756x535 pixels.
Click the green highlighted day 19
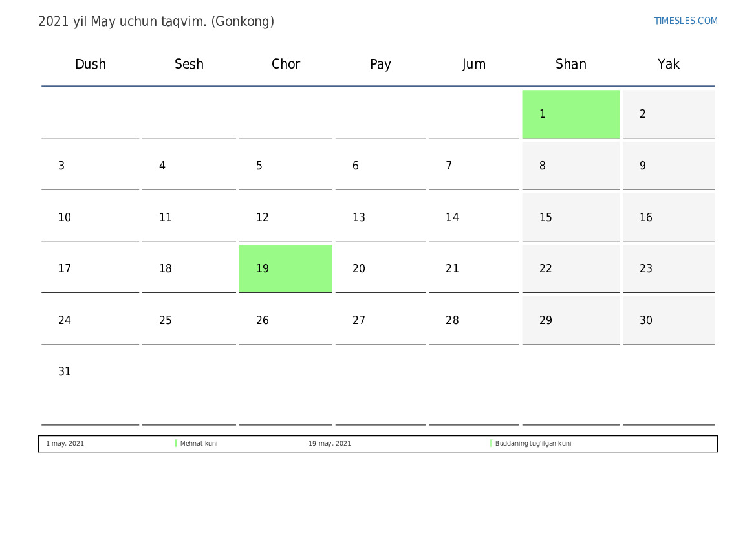tap(285, 268)
